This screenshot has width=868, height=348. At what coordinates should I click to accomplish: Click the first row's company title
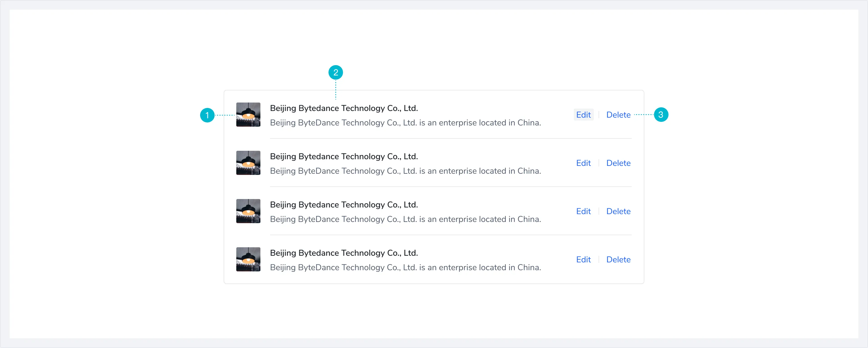coord(344,108)
